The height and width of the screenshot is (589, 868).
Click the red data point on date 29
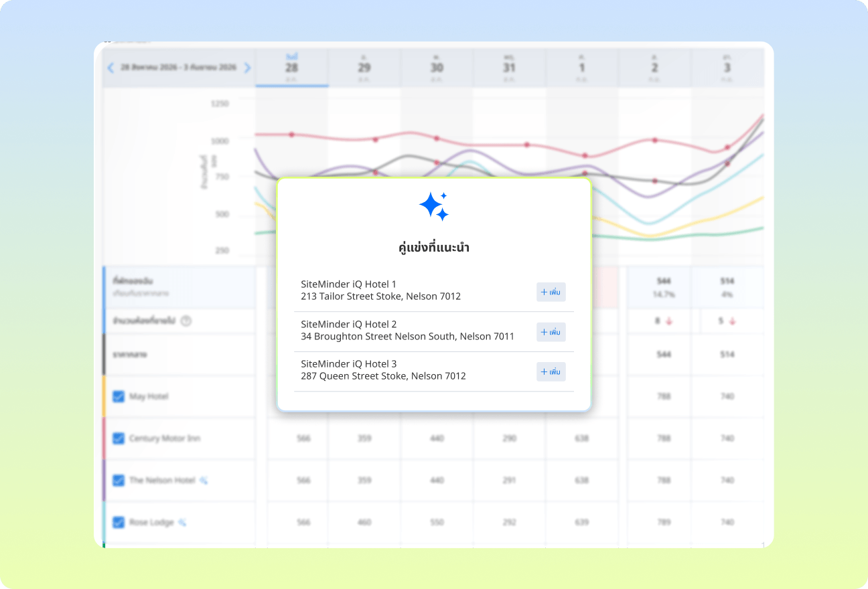pos(375,139)
